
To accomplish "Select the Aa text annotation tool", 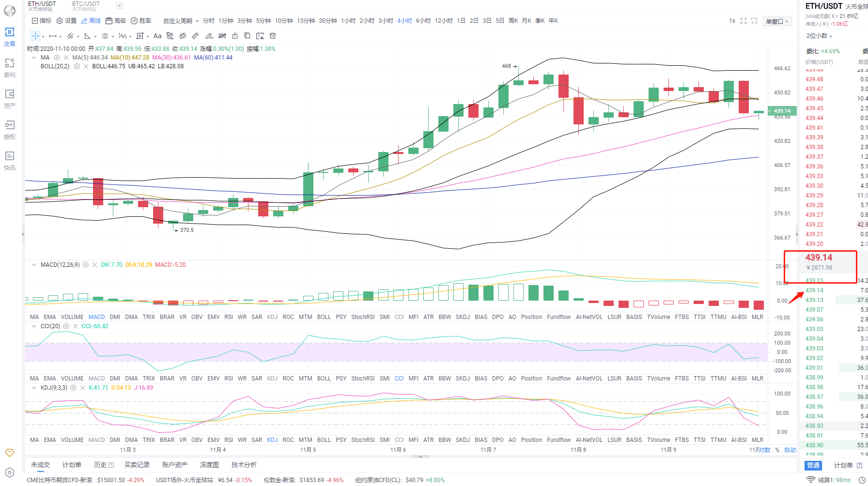I will pos(157,36).
